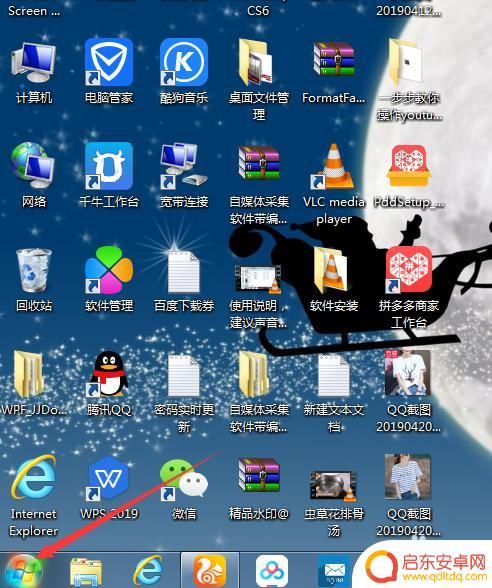The height and width of the screenshot is (588, 492).
Task: Select the 回收站 recycle bin
Action: tap(34, 271)
